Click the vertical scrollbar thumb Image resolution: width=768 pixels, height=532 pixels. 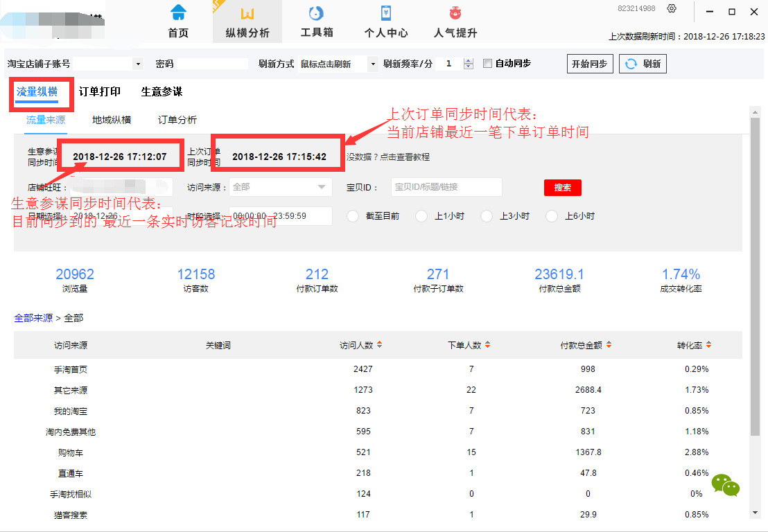click(755, 277)
